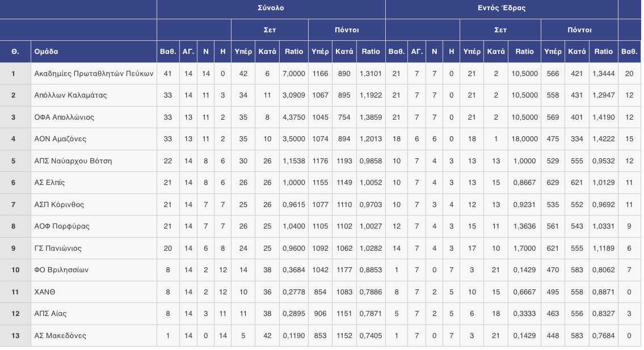
Task: Click the Εντός Έδρας group header
Action: pyautogui.click(x=502, y=8)
